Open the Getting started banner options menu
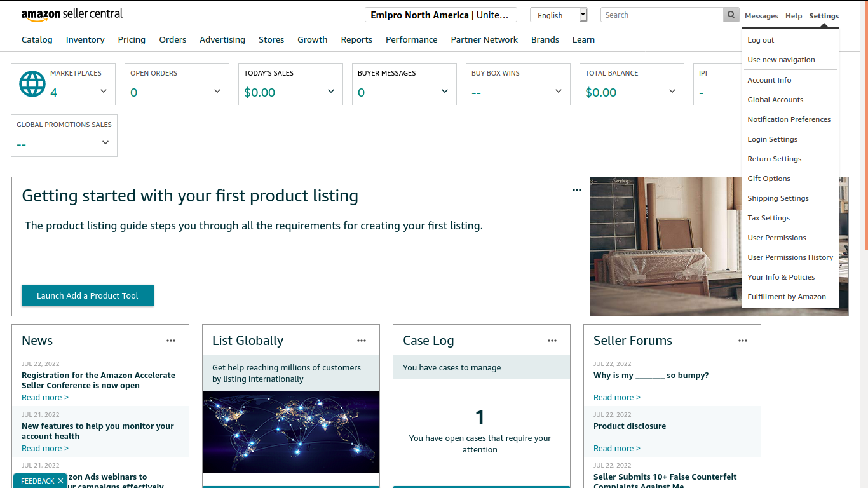 (577, 190)
